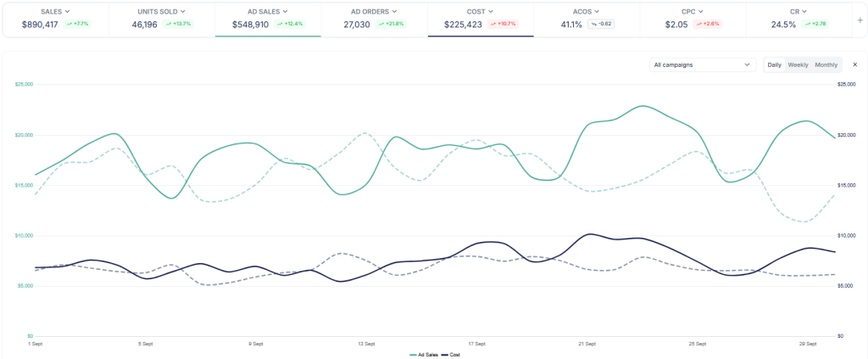Viewport: 868px width, 359px height.
Task: Select the COST metric card
Action: point(480,19)
